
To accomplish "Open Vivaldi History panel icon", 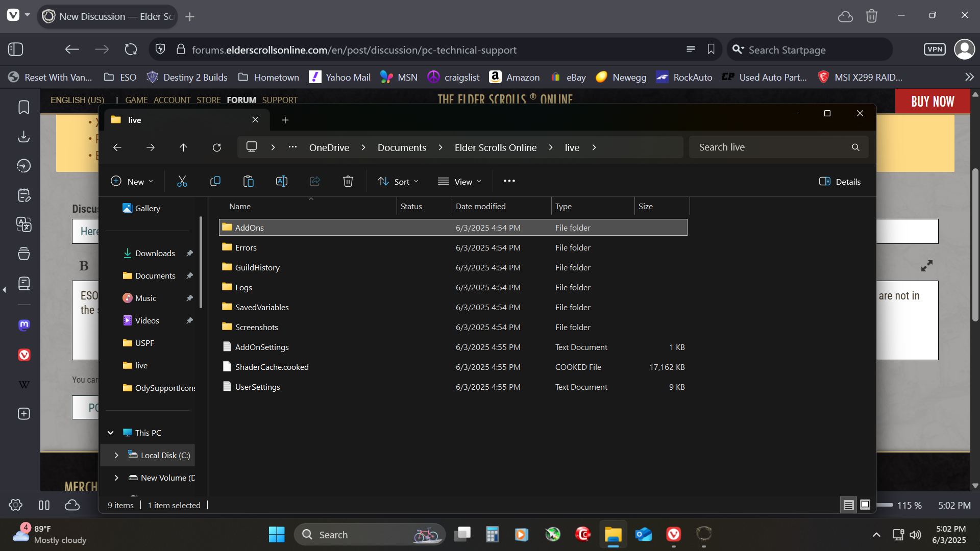I will point(24,166).
